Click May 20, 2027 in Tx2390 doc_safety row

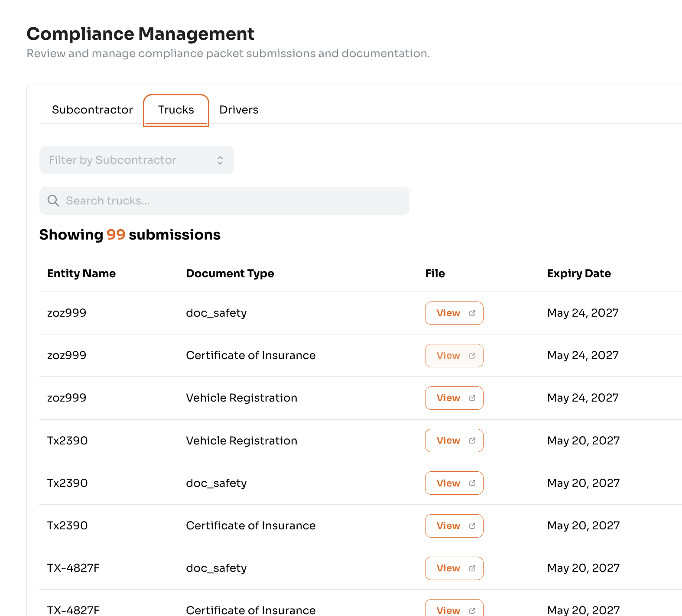[584, 483]
